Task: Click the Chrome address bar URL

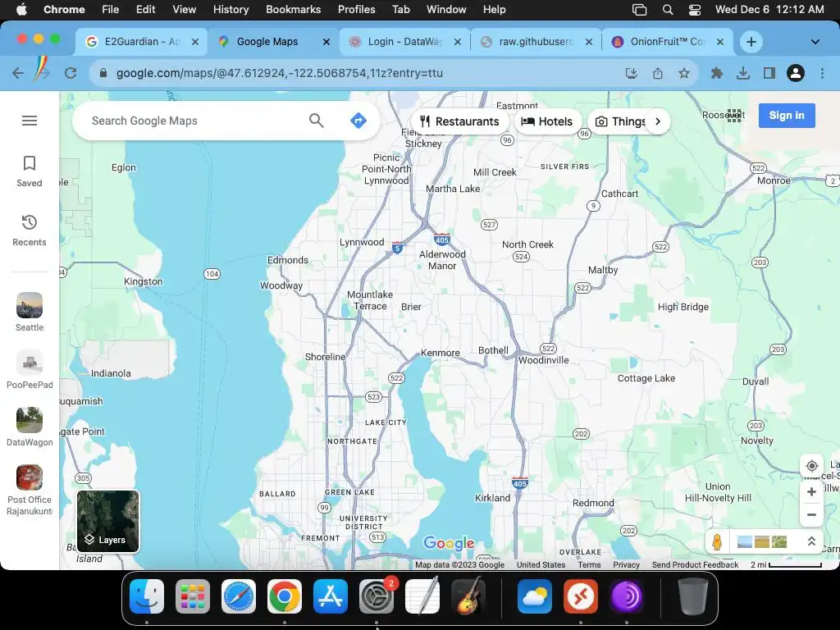Action: [279, 73]
